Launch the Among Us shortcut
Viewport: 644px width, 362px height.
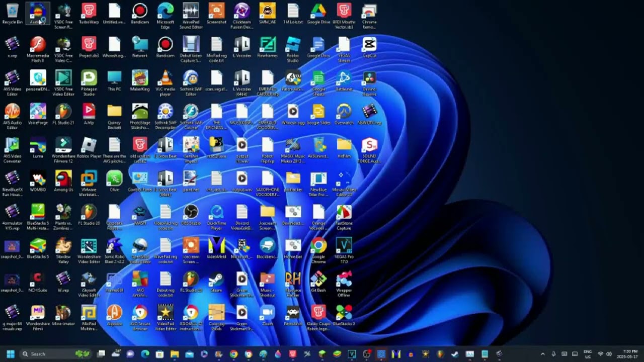63,181
